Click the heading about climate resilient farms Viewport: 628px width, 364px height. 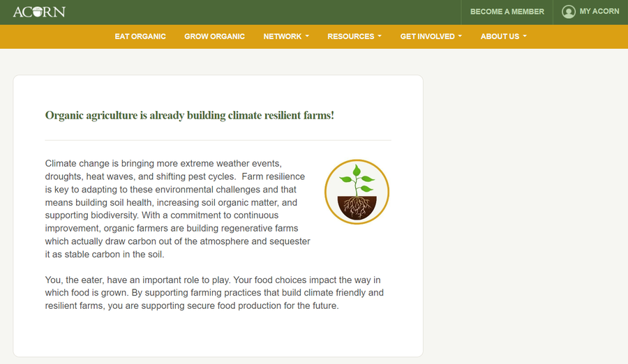pos(189,115)
